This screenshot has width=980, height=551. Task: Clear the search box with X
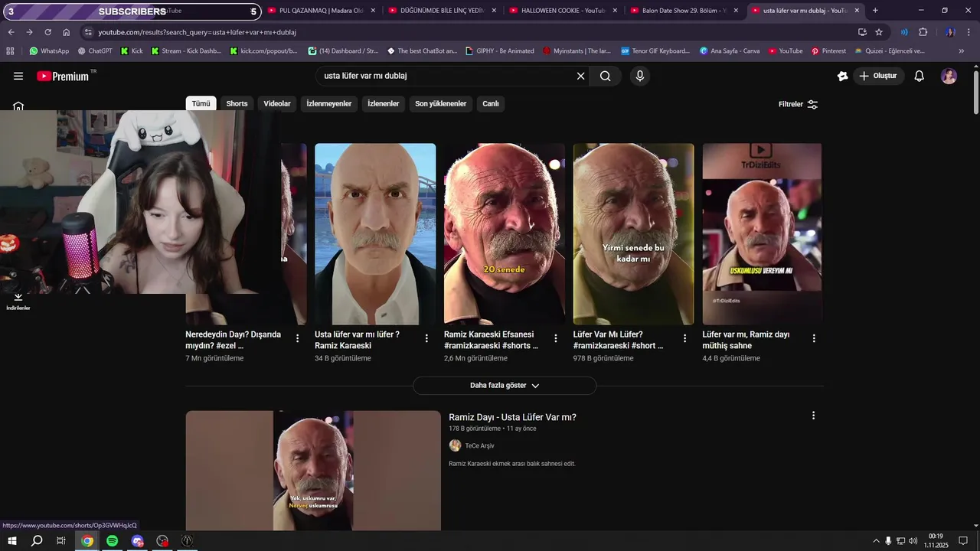click(580, 76)
